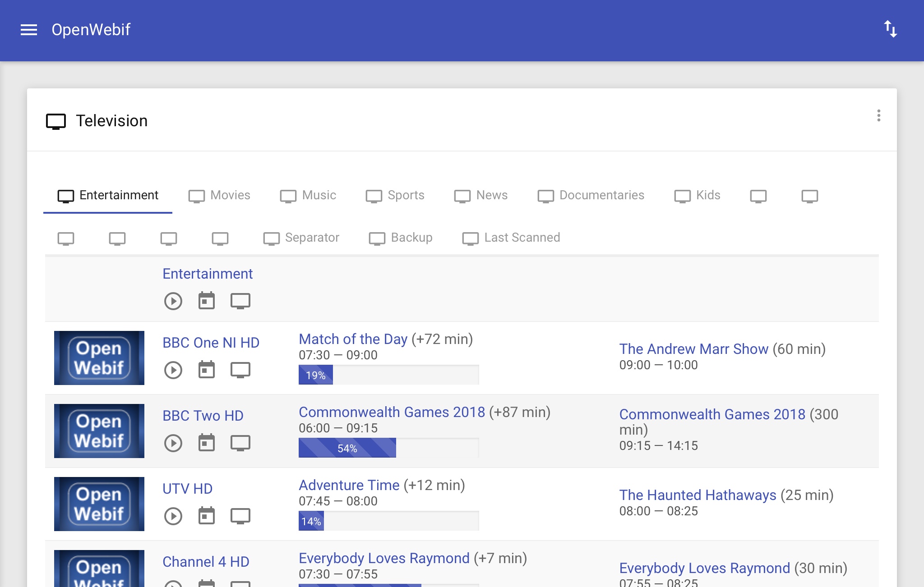Click the Entertainment bouquet heading link
This screenshot has width=924, height=587.
(x=208, y=274)
